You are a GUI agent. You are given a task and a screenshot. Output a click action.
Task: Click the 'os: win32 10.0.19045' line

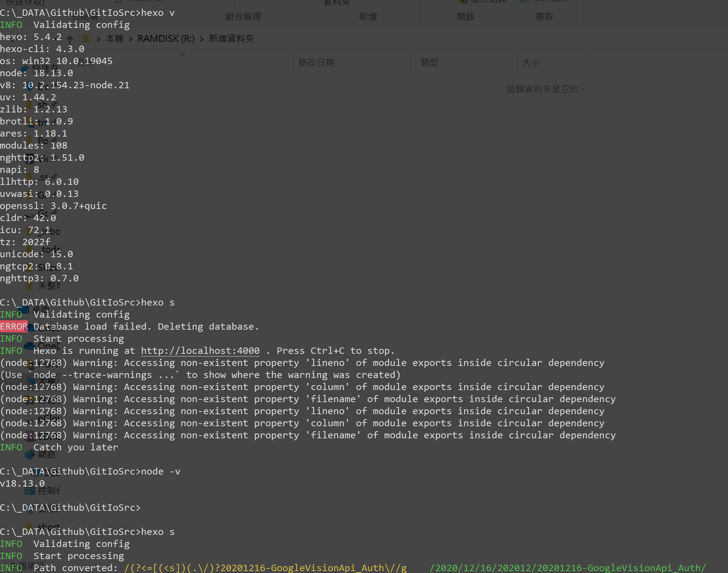[56, 61]
